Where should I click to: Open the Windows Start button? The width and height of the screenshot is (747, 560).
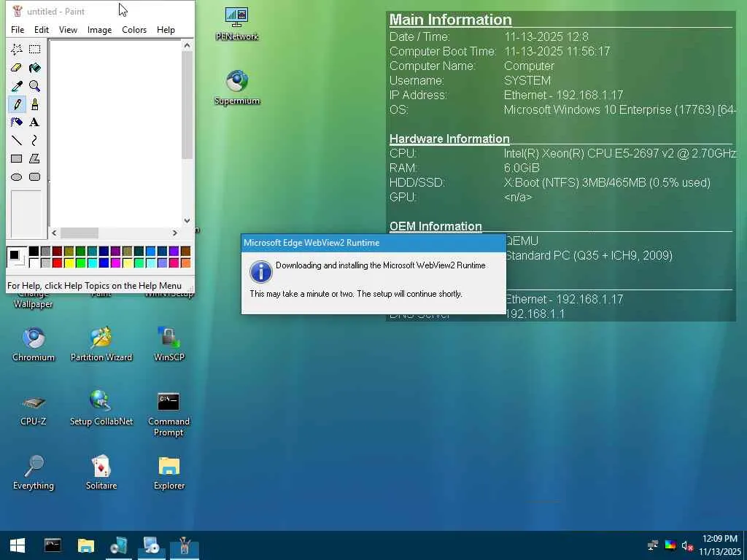[18, 545]
